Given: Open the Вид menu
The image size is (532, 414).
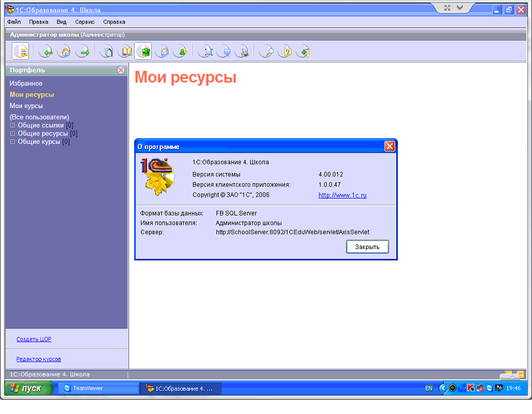Looking at the screenshot, I should click(x=61, y=22).
